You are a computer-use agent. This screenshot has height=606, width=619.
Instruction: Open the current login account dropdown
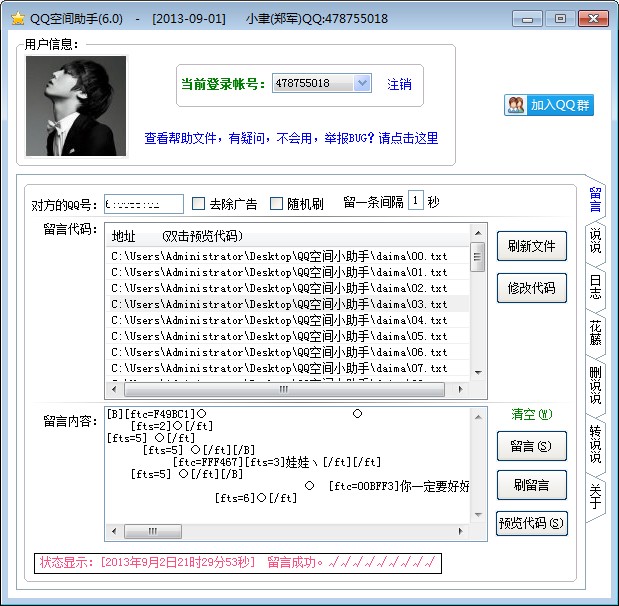[362, 83]
